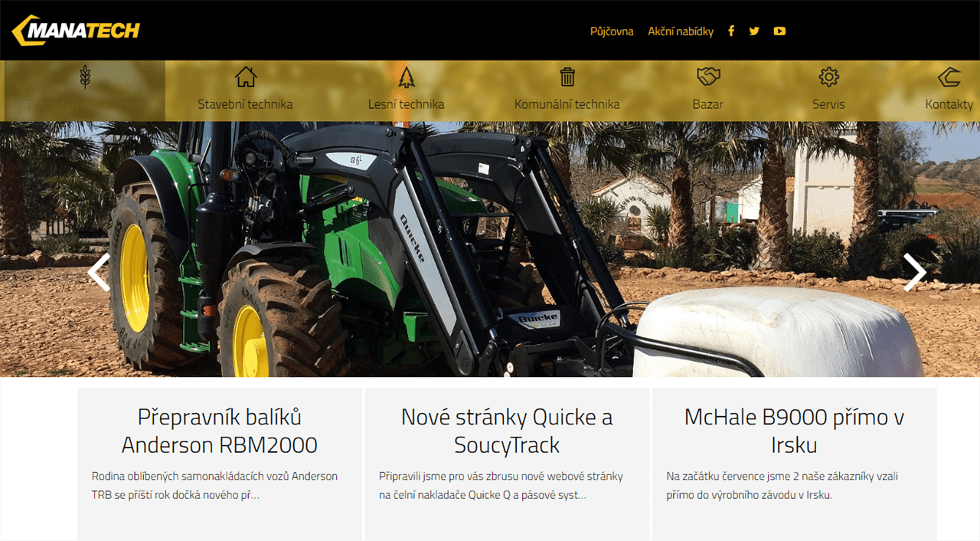Open the YouTube social icon
Image resolution: width=980 pixels, height=541 pixels.
(x=779, y=31)
